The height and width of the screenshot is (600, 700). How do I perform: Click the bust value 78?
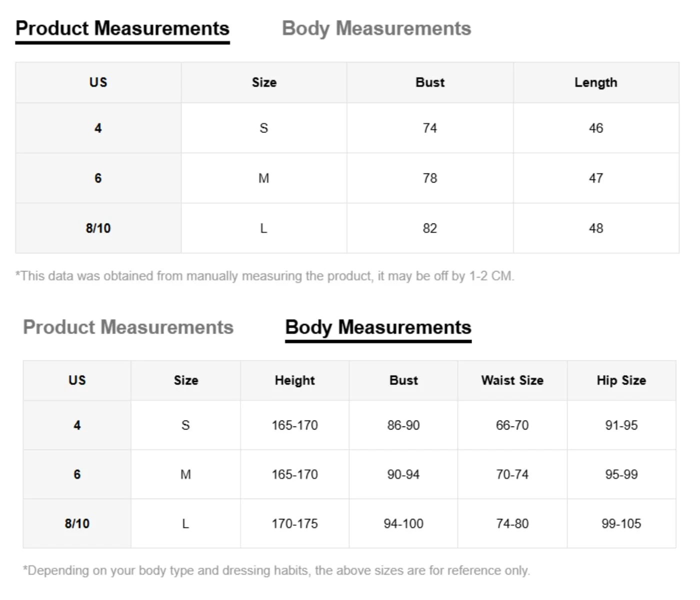pyautogui.click(x=430, y=178)
